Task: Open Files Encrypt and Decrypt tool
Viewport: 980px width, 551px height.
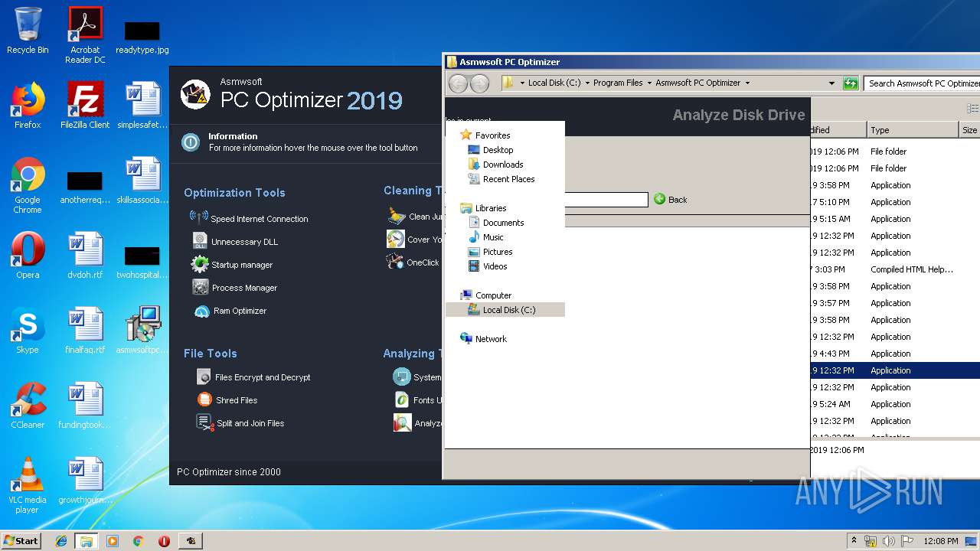Action: coord(253,377)
